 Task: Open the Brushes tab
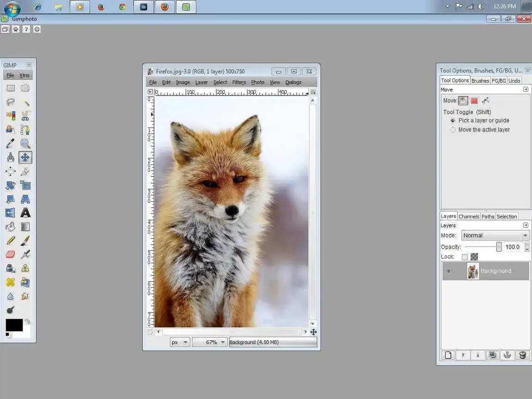coord(480,80)
